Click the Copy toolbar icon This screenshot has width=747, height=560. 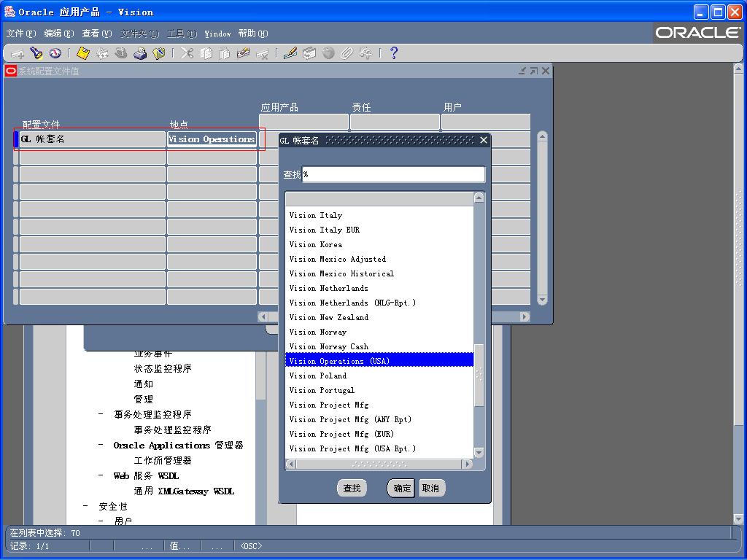click(x=206, y=53)
